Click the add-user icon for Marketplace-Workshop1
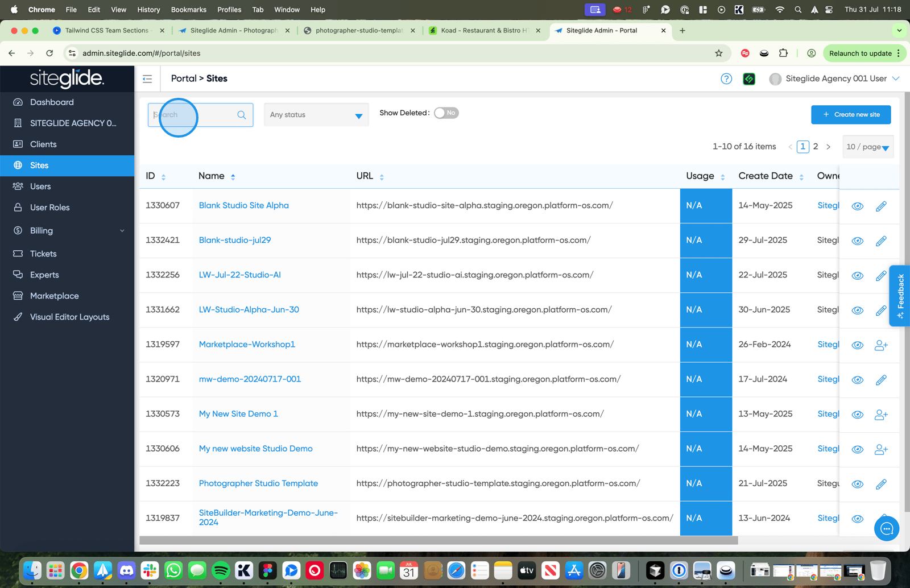 [x=881, y=345]
